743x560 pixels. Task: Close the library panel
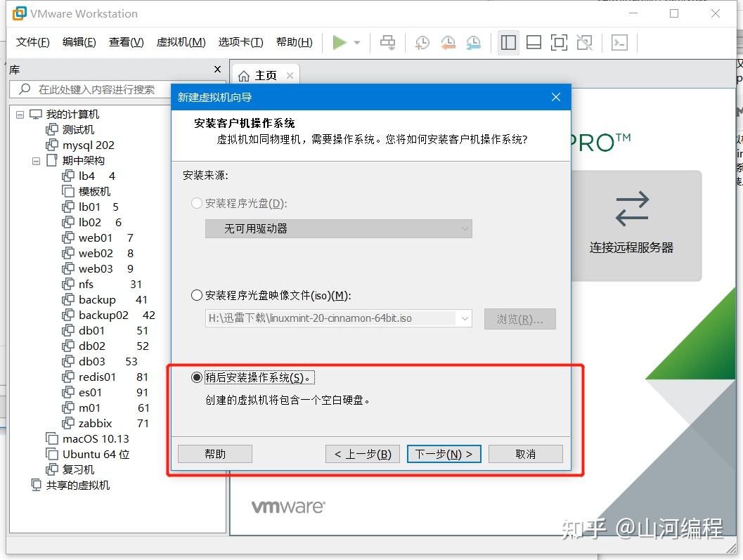tap(217, 69)
